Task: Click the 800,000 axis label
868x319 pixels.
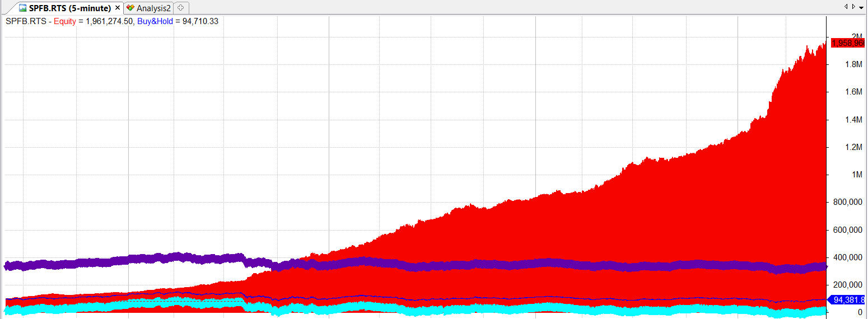Action: [848, 202]
